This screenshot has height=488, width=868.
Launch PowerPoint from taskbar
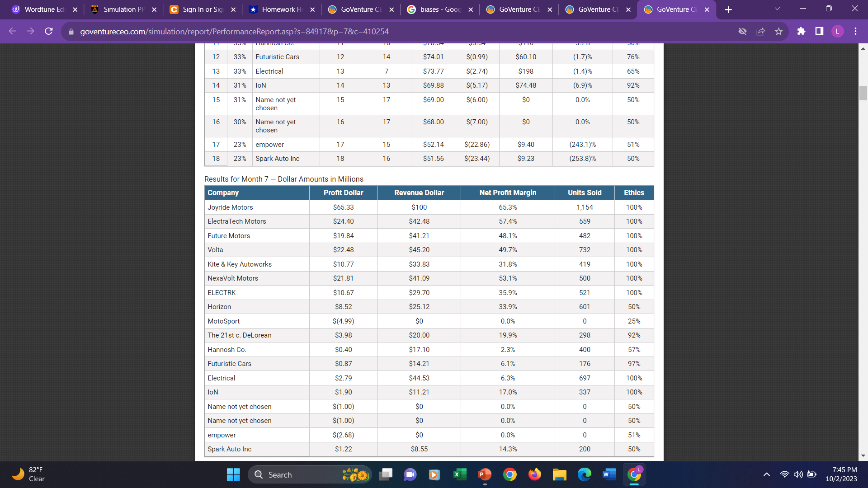(484, 474)
